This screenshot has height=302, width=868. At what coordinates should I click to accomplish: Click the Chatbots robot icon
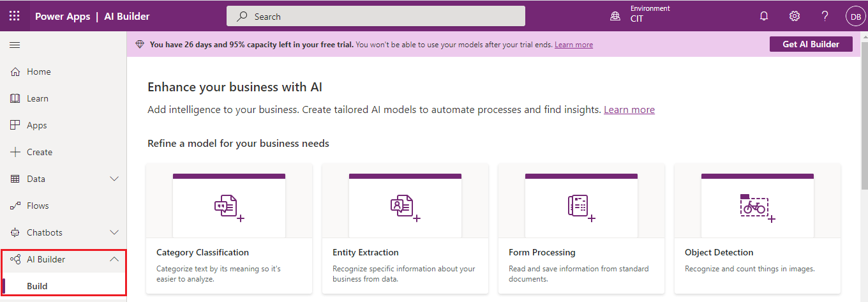coord(15,232)
